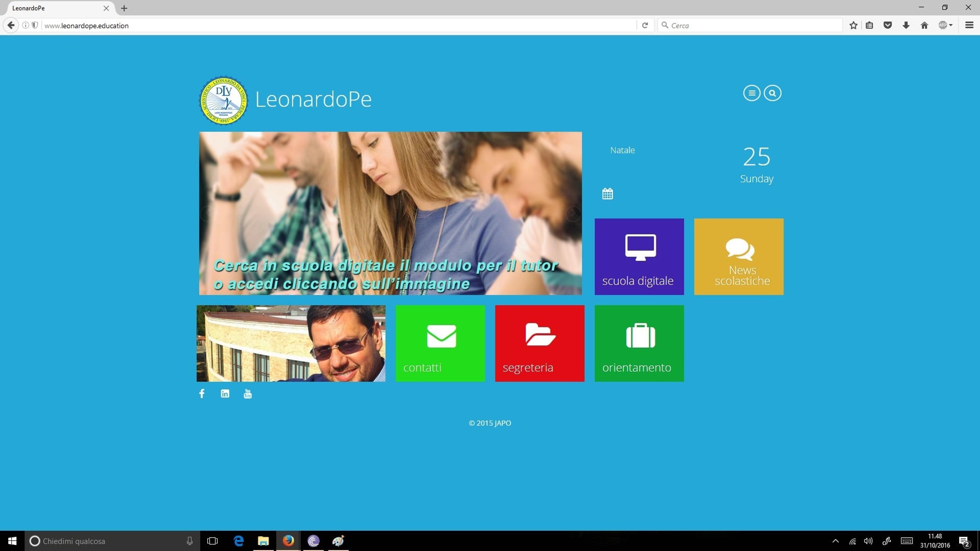Open Firefox downloads arrow icon
The width and height of the screenshot is (980, 551).
906,26
